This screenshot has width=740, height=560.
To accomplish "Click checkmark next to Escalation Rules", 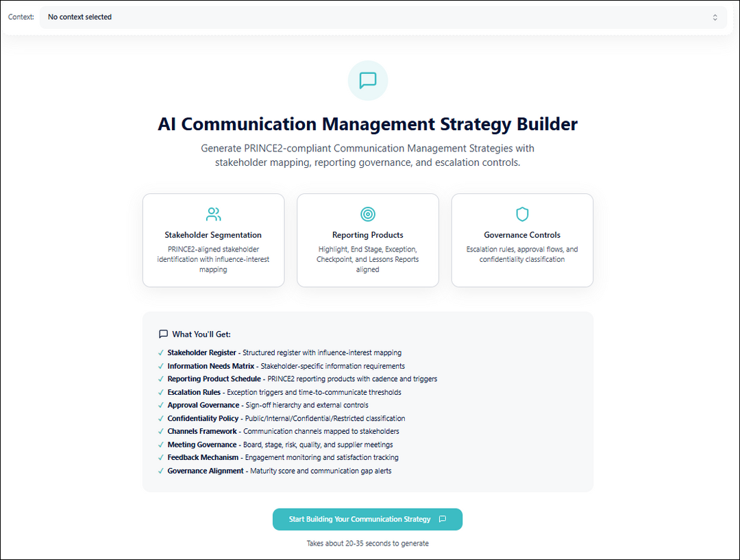I will tap(161, 392).
